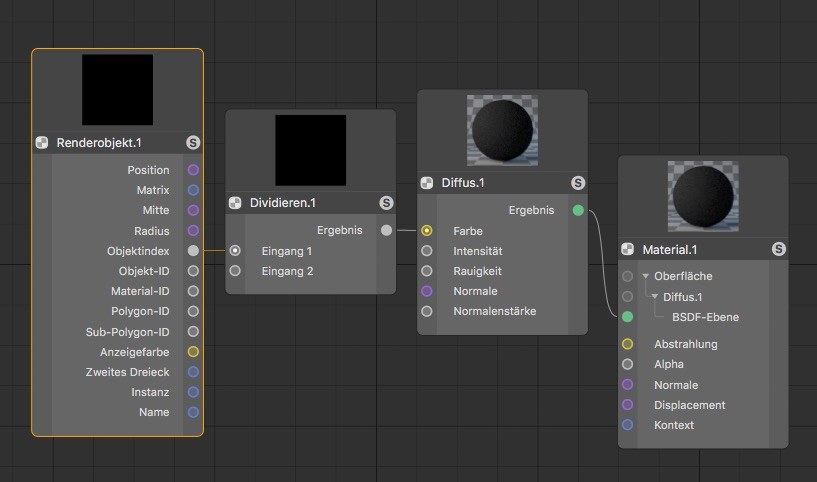Toggle solo S icon on Renderobjekt.1
The image size is (817, 482).
click(193, 142)
